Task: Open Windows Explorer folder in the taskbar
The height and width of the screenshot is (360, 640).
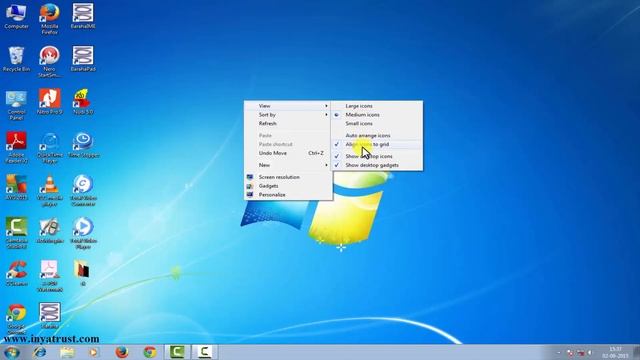Action: point(67,352)
